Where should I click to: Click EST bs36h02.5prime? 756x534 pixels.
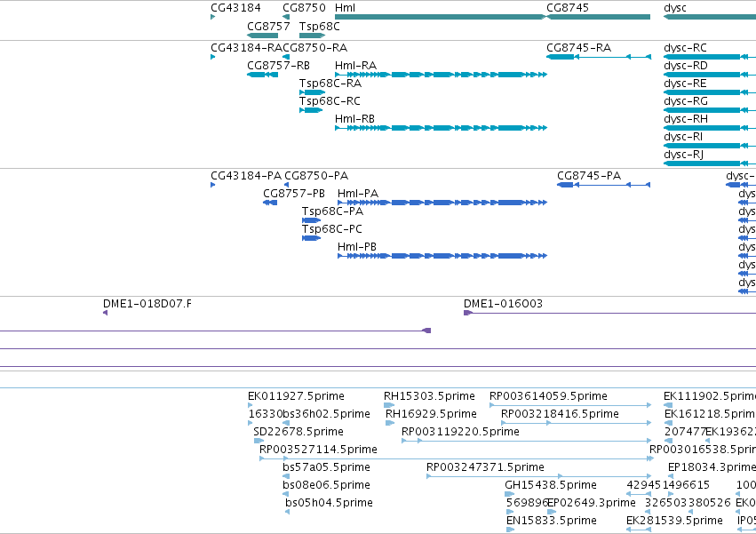(286, 423)
